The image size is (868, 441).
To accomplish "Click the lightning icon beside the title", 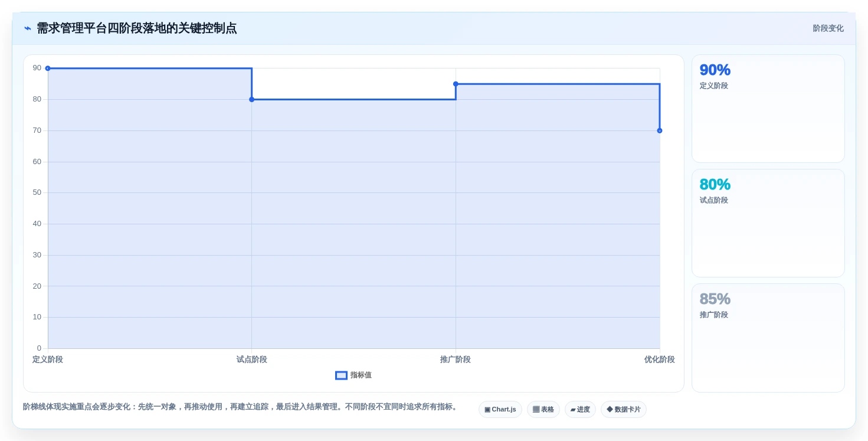I will tap(27, 28).
